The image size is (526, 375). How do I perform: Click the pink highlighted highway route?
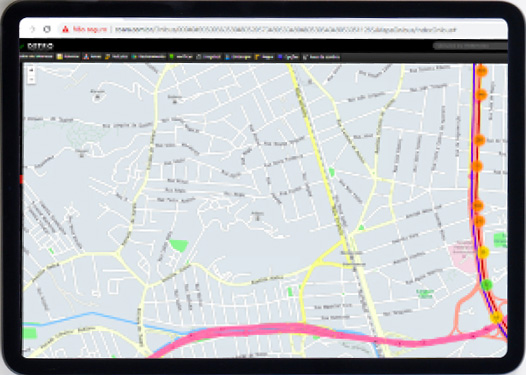302,330
